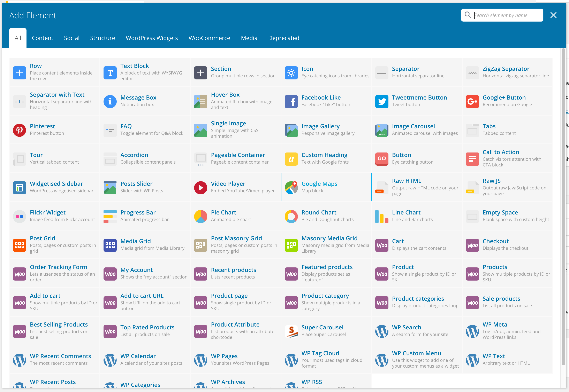Click the orange Post Grid icon

pyautogui.click(x=20, y=245)
